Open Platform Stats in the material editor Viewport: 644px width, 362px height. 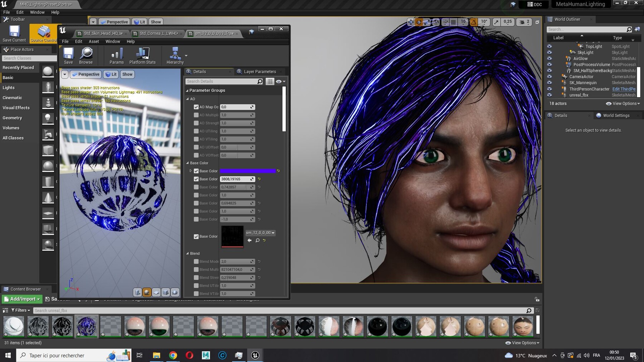point(142,56)
